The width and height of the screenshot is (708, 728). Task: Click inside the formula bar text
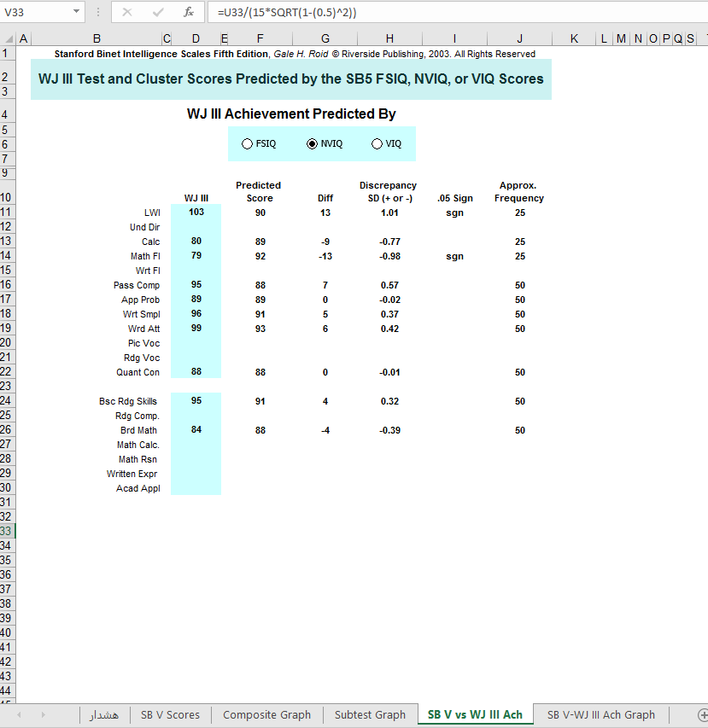(427, 13)
